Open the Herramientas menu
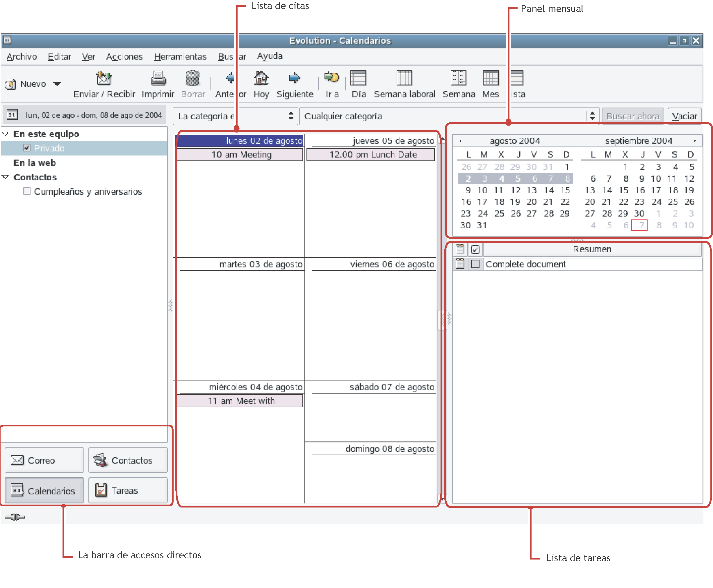Viewport: 713px width, 588px height. pyautogui.click(x=180, y=56)
